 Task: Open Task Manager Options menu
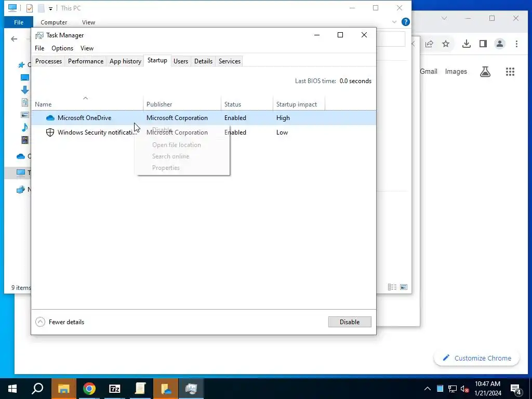coord(62,48)
